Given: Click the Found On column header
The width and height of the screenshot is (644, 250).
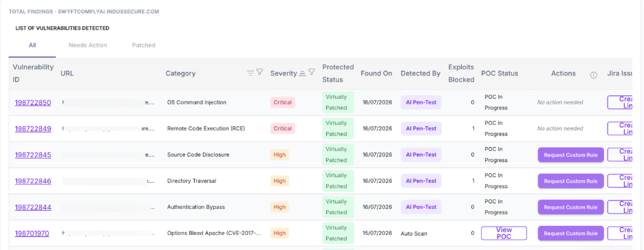Looking at the screenshot, I should click(x=376, y=73).
